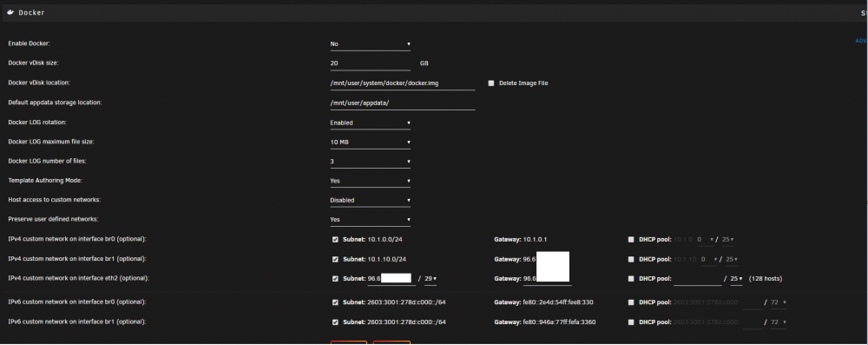
Task: Open the IPv4 br1 DHCP pool address 0 dropdown
Action: [x=708, y=259]
